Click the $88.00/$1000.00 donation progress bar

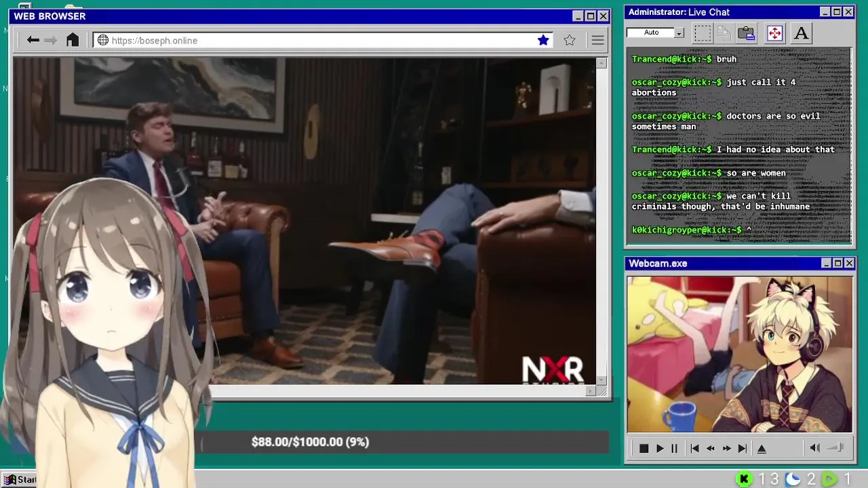coord(403,442)
